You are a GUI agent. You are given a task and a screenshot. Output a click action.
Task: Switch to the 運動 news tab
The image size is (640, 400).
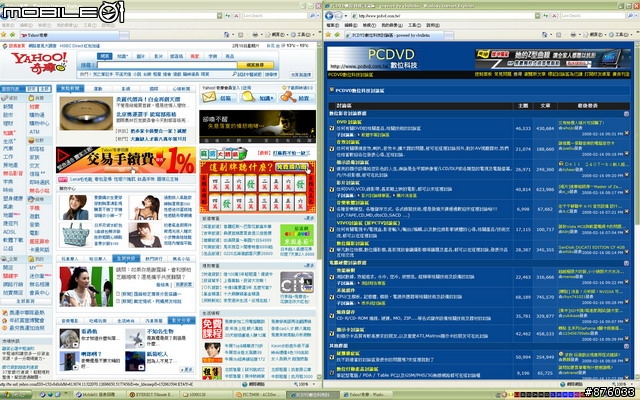tap(98, 89)
